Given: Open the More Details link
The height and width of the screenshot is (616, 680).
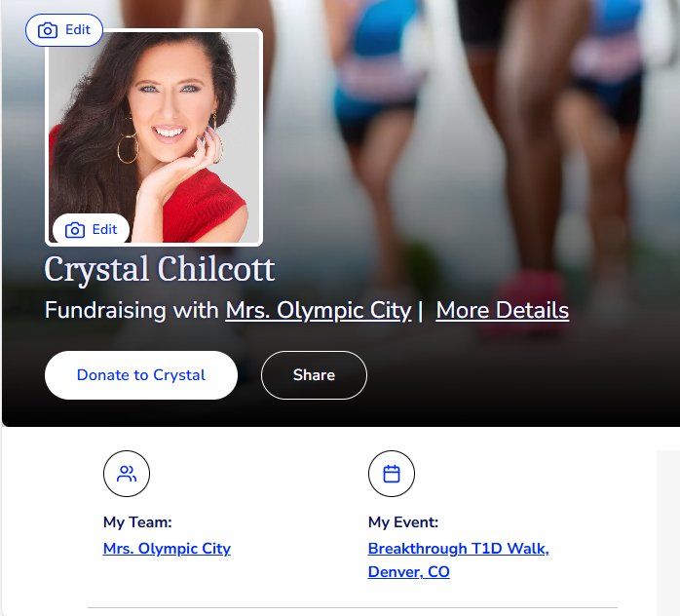Looking at the screenshot, I should click(502, 311).
